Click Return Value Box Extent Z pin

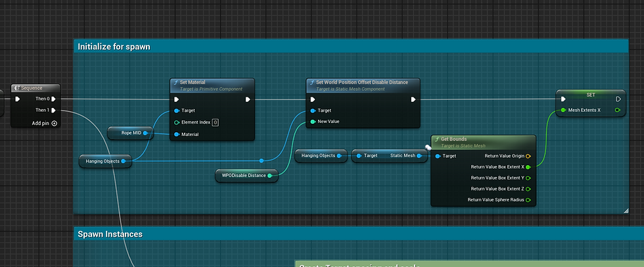pos(528,189)
